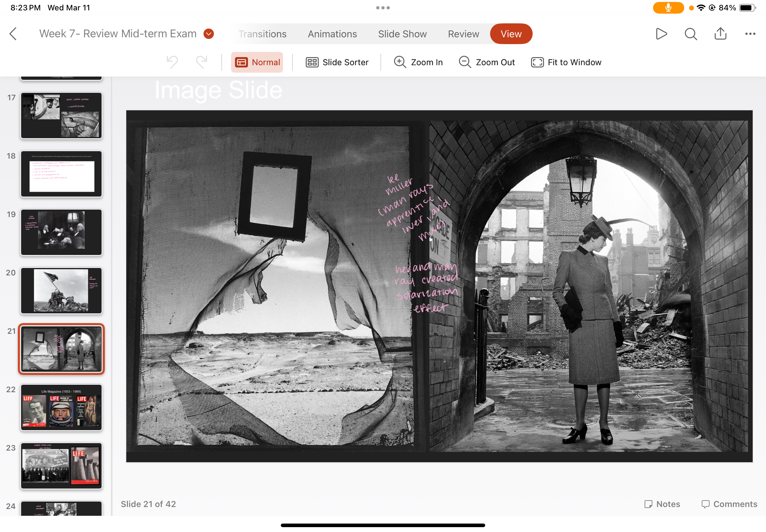Open the Comments pane
The height and width of the screenshot is (532, 766).
click(x=729, y=504)
